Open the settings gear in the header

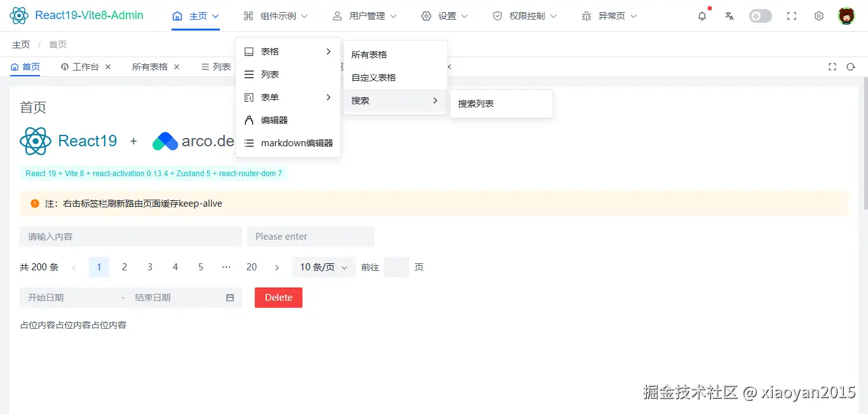click(819, 16)
